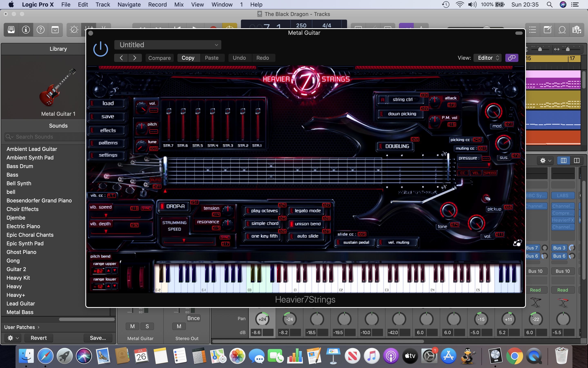Click the Wi-Fi status icon
Viewport: 588px width, 368px height.
[460, 4]
